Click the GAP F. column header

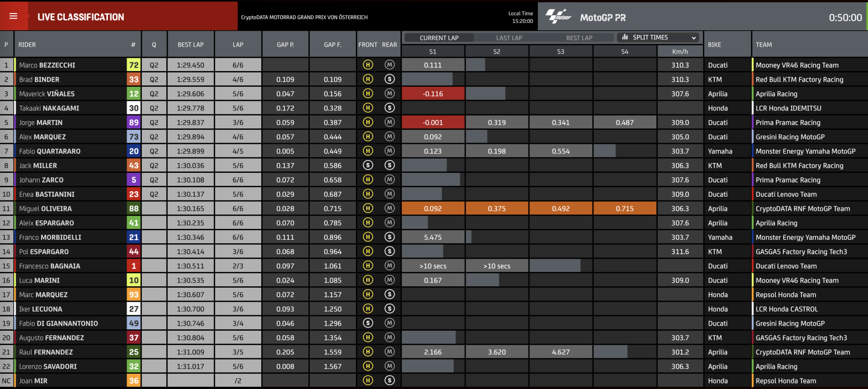tap(333, 45)
